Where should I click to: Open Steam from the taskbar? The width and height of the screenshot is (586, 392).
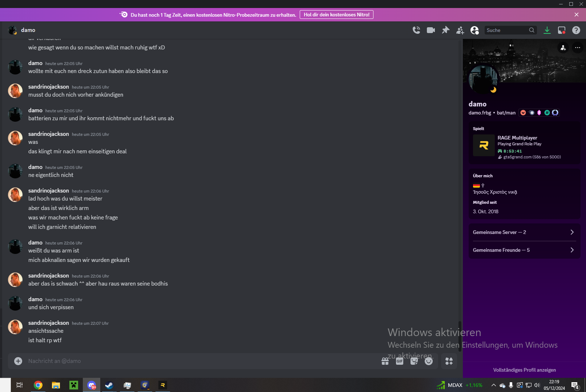point(109,385)
